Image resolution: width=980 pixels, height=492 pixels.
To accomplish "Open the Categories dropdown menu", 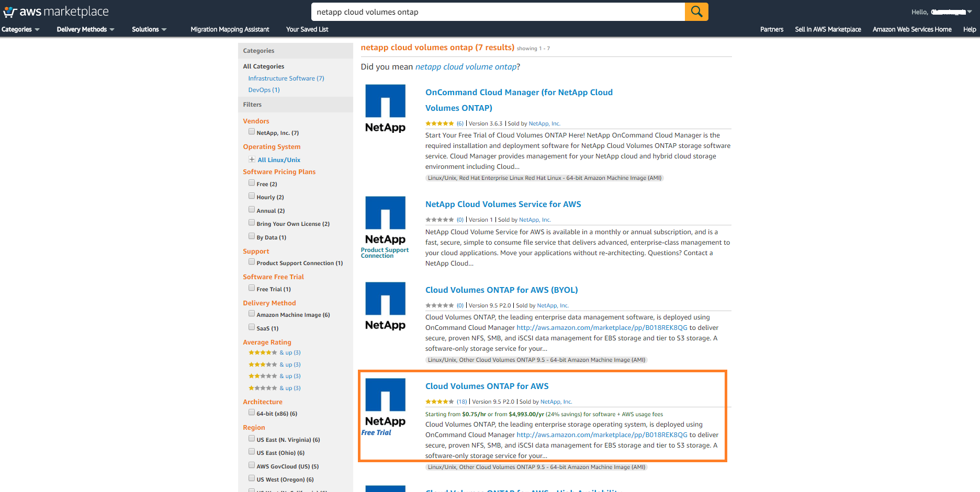I will 20,30.
